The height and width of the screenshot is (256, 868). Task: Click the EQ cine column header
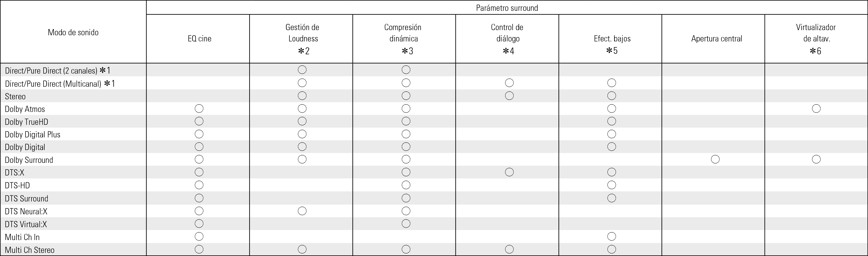click(199, 39)
